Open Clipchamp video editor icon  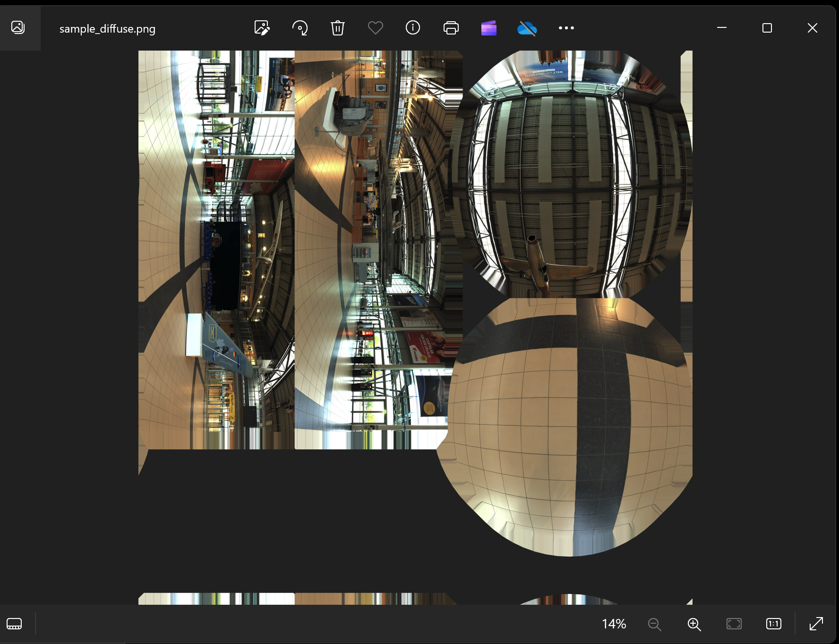pos(489,28)
